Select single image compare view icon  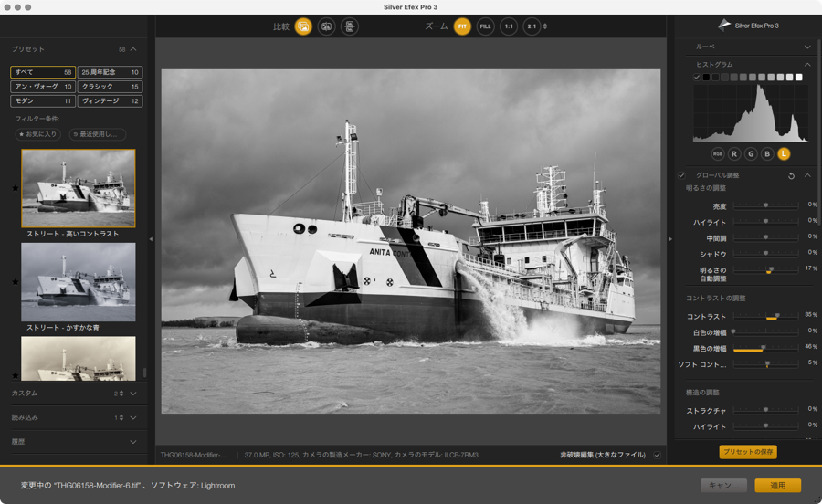(303, 26)
